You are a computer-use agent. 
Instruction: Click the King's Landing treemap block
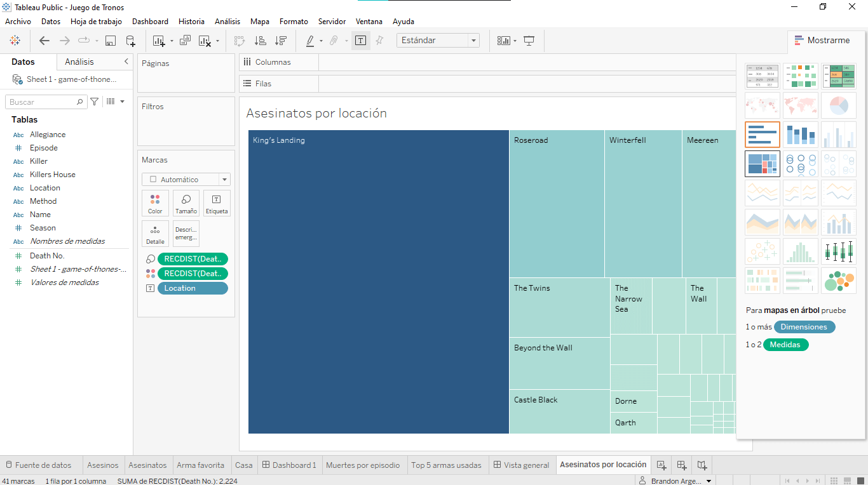click(x=379, y=282)
